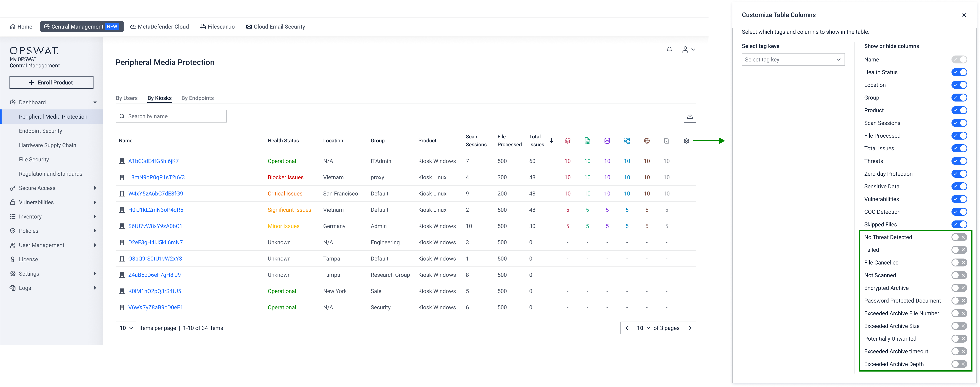
Task: Click the table export download icon
Action: [690, 116]
